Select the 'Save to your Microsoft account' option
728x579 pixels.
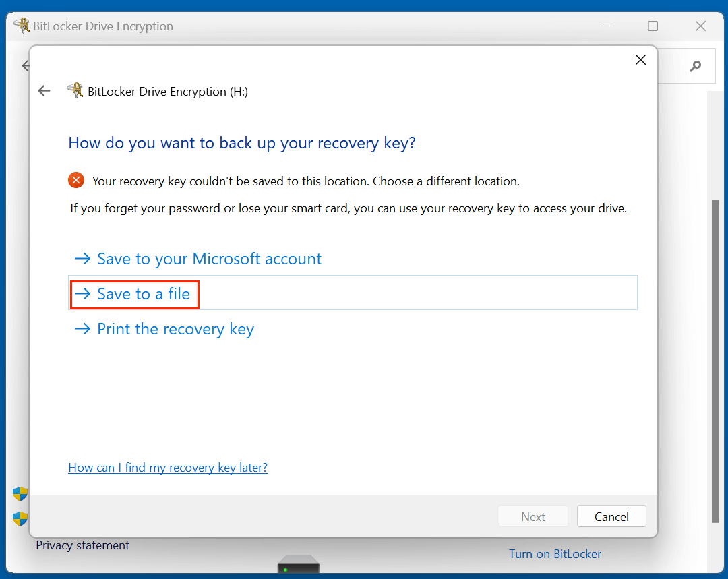coord(209,258)
